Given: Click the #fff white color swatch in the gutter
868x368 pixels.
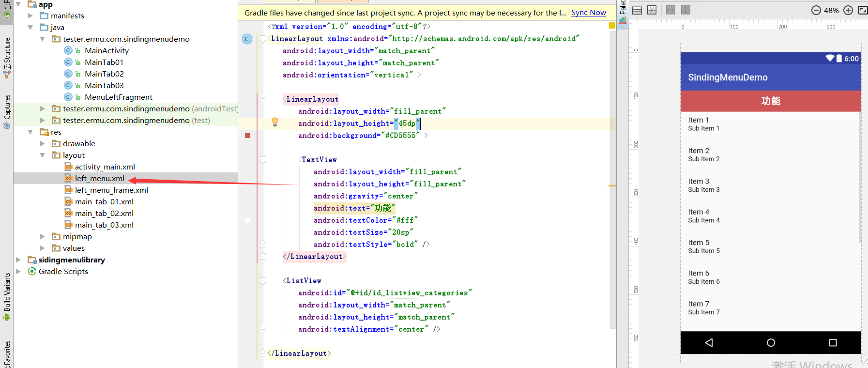Looking at the screenshot, I should pyautogui.click(x=247, y=220).
